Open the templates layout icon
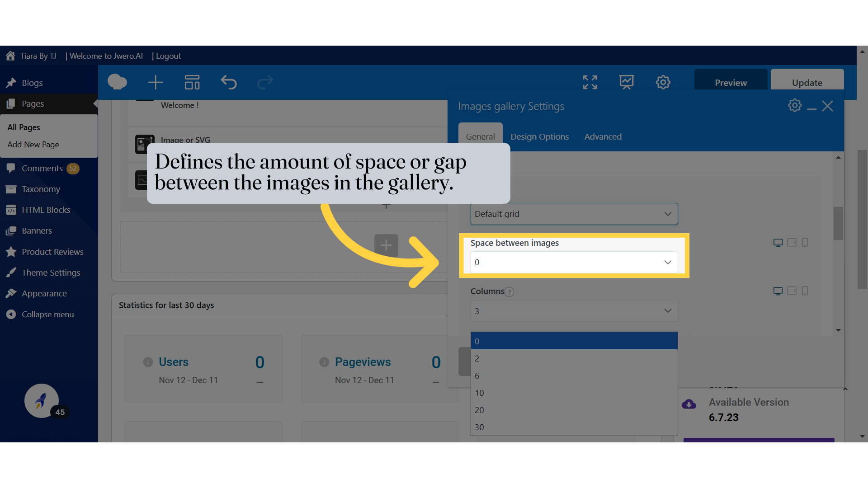 pos(192,82)
